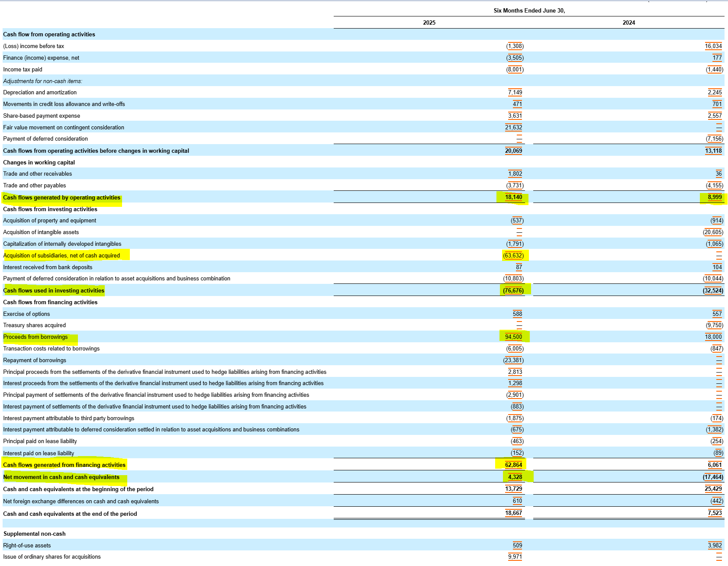Select the value 62,864
Screen dimensions: 728x566
tap(514, 465)
